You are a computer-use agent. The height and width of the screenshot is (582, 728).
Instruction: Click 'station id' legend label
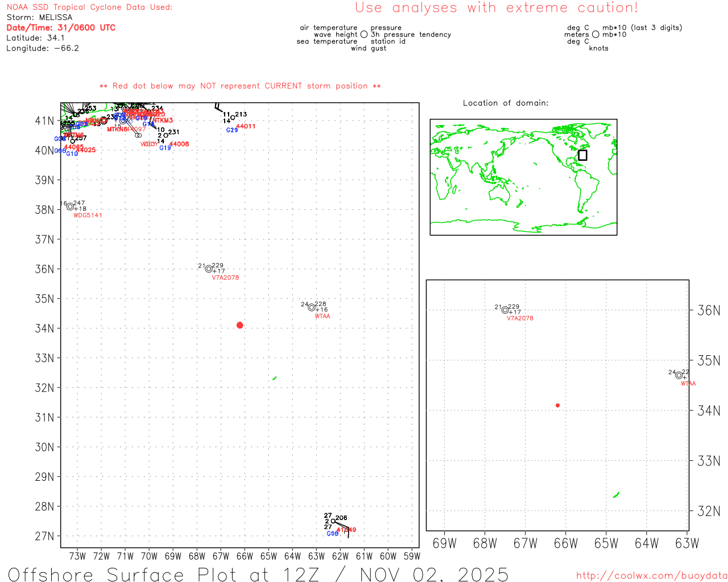click(388, 41)
